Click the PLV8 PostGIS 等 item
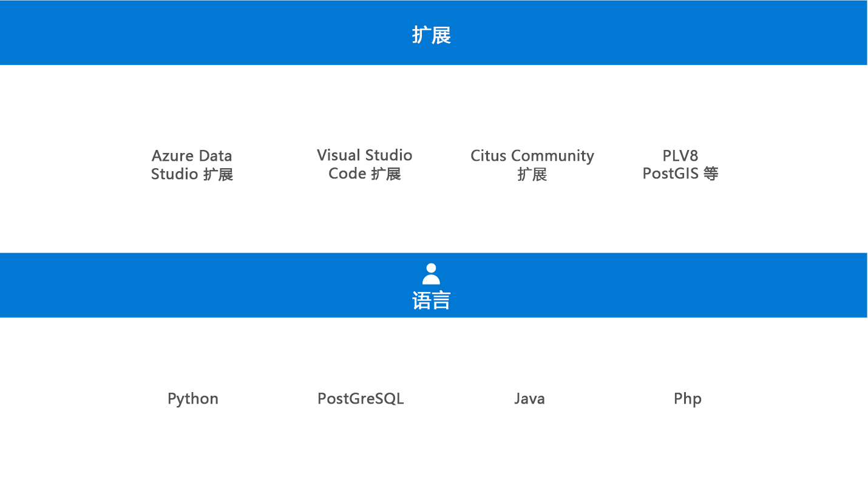Screen dimensions: 868x488 click(680, 164)
